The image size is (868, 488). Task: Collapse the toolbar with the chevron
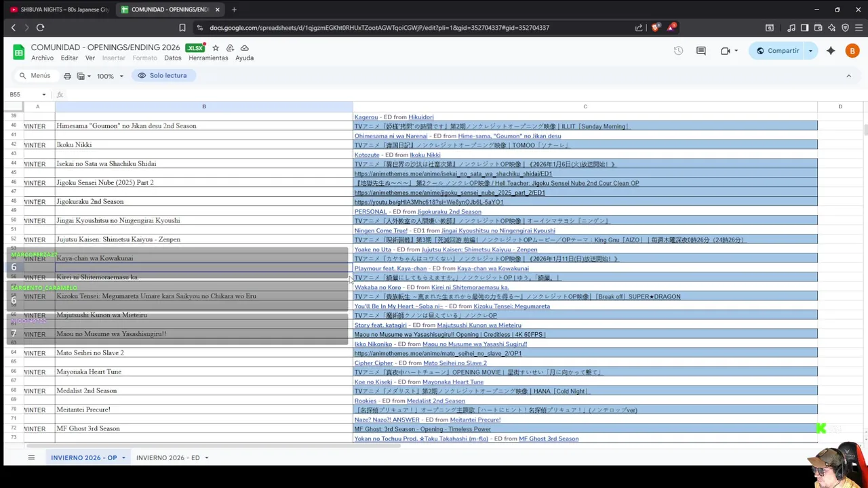[848, 76]
